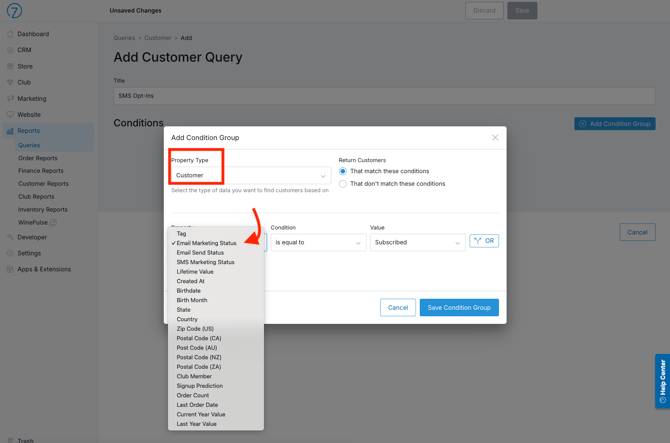Open Queries under Reports
The image size is (670, 443).
click(x=29, y=145)
